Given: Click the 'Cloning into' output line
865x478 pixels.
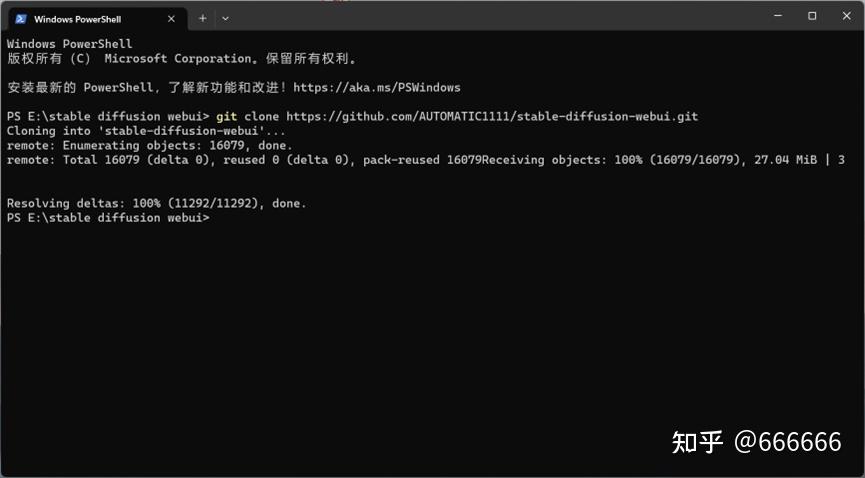Looking at the screenshot, I should point(146,131).
